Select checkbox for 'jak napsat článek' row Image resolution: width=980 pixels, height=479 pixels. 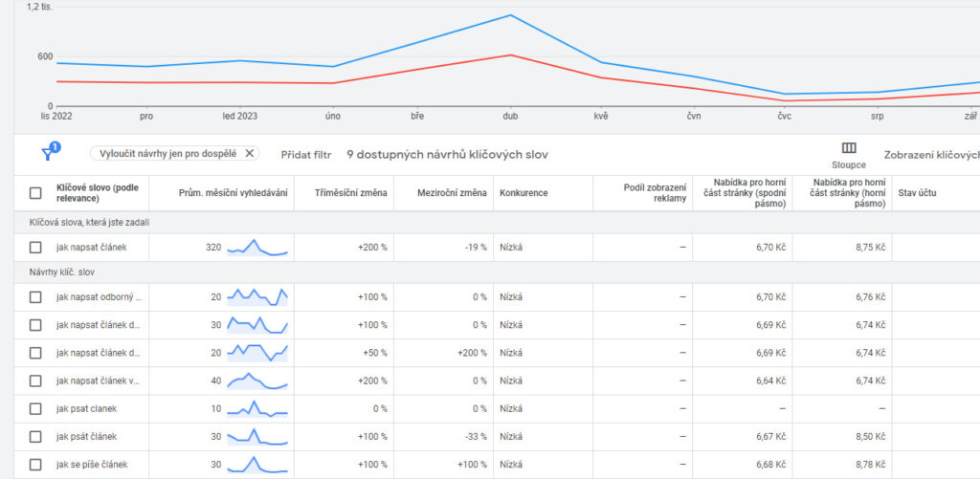pyautogui.click(x=35, y=248)
